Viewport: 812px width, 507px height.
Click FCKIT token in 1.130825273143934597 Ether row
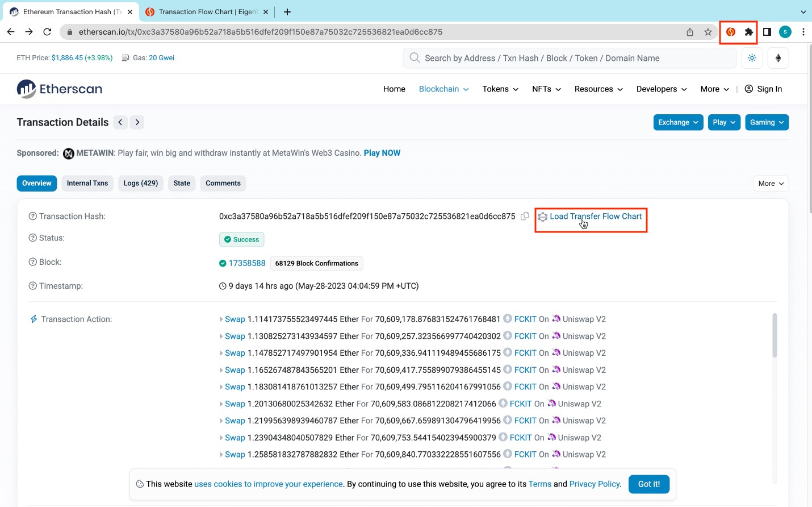(525, 336)
